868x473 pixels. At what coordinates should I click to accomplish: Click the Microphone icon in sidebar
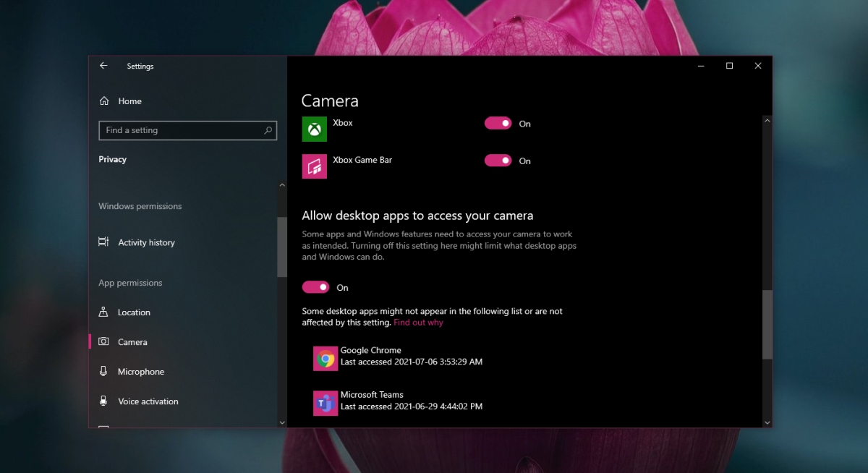tap(104, 372)
